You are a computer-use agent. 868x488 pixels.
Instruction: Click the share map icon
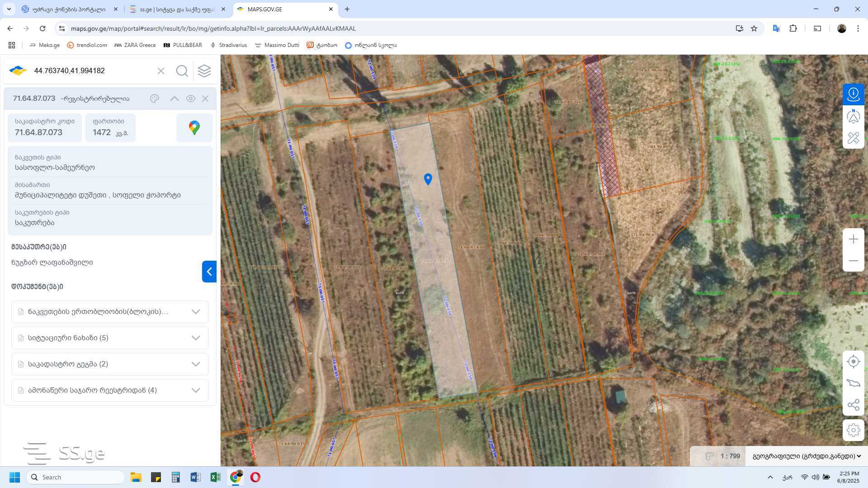853,405
